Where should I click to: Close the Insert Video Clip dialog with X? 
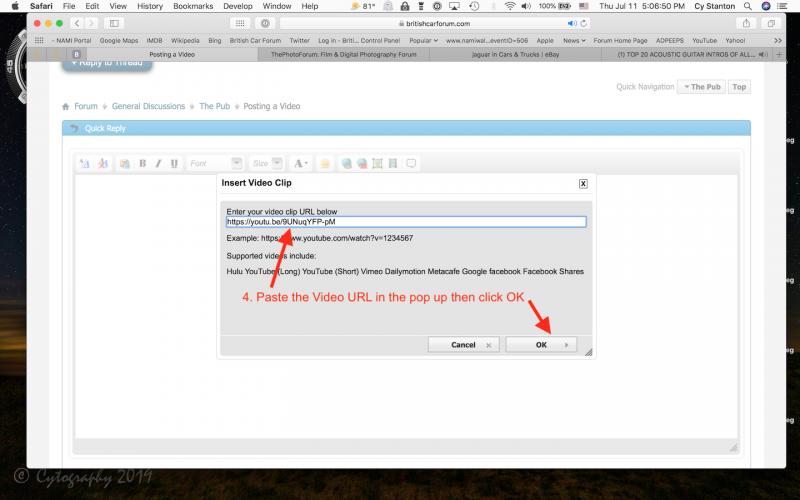(x=583, y=184)
